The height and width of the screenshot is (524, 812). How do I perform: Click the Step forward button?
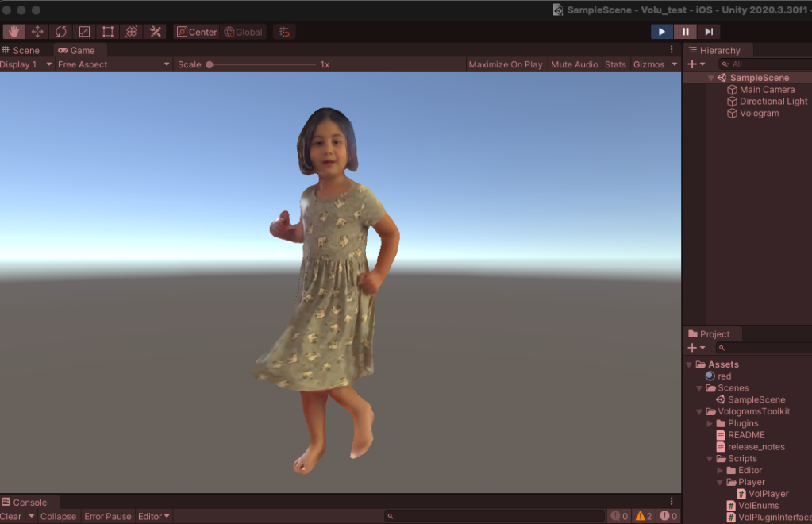click(x=709, y=32)
